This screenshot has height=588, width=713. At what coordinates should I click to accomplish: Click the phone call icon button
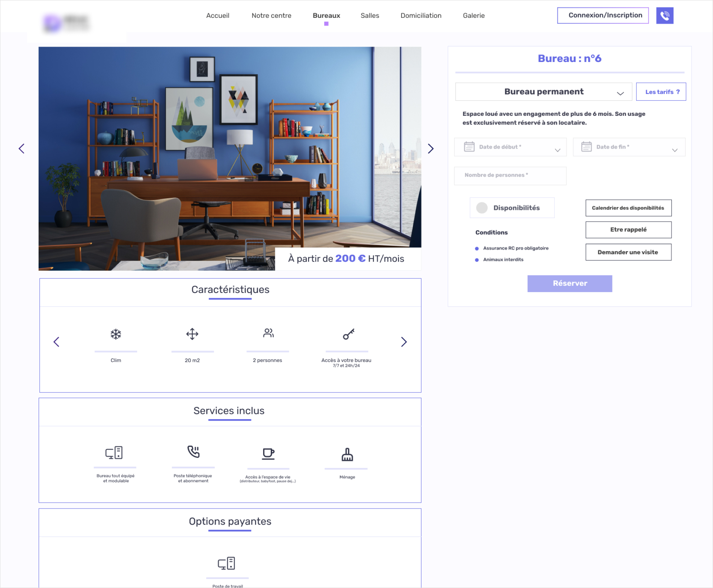(x=664, y=16)
